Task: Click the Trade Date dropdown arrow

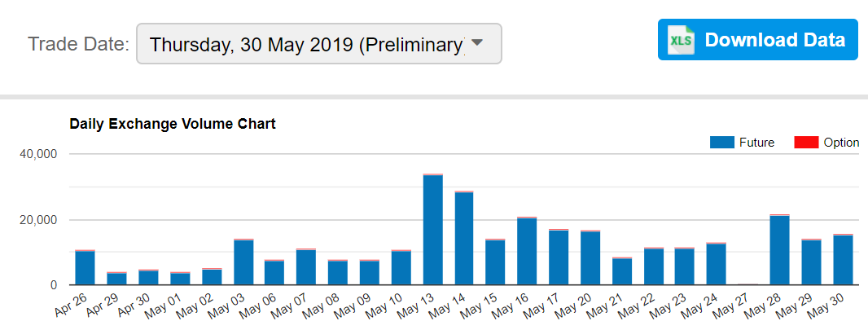Action: click(x=476, y=42)
